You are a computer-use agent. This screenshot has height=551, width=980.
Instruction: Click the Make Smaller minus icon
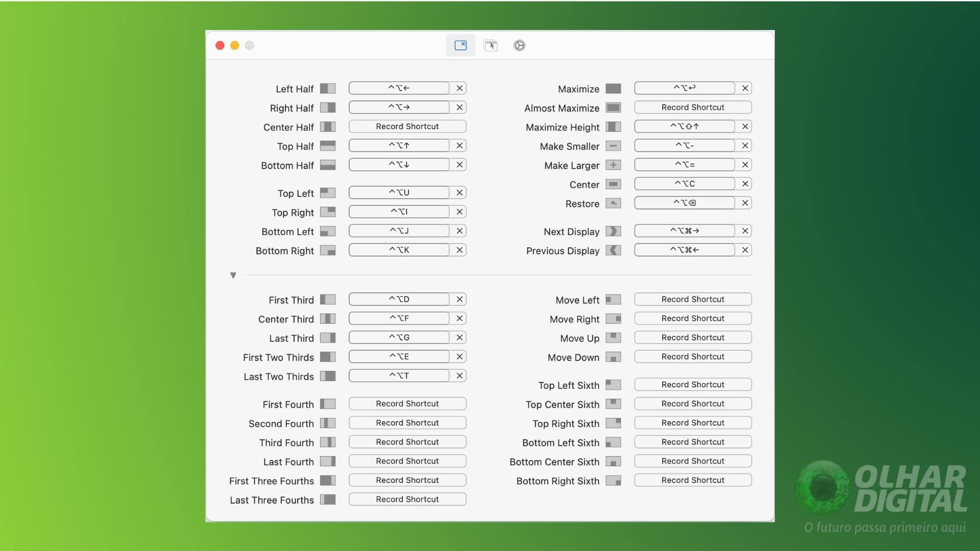(613, 146)
